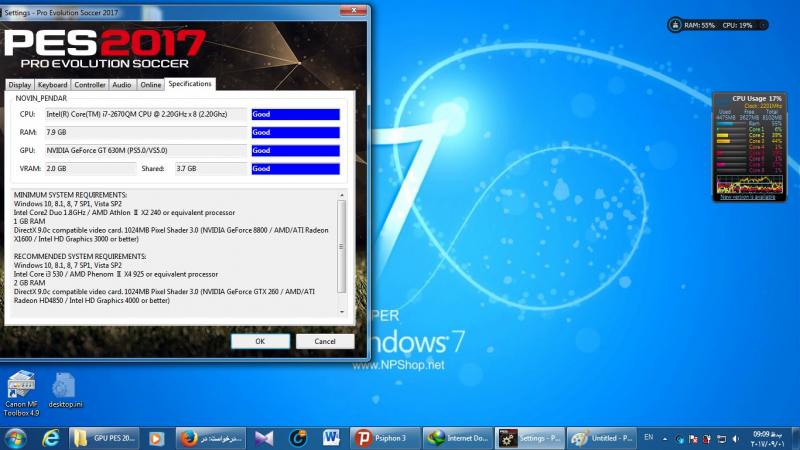
Task: Launch Internet Explorer from taskbar
Action: point(51,438)
